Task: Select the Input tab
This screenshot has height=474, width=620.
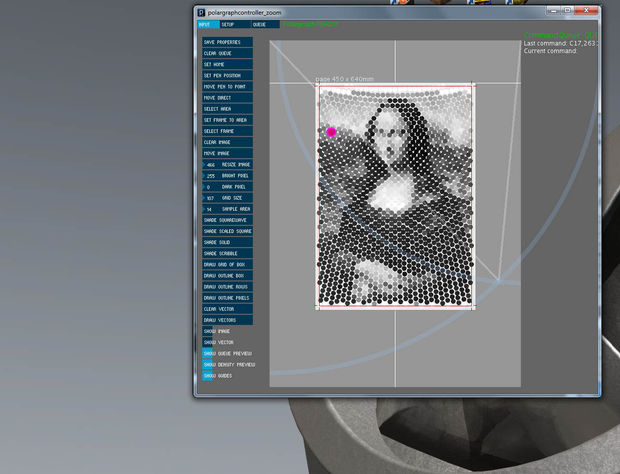Action: [x=208, y=25]
